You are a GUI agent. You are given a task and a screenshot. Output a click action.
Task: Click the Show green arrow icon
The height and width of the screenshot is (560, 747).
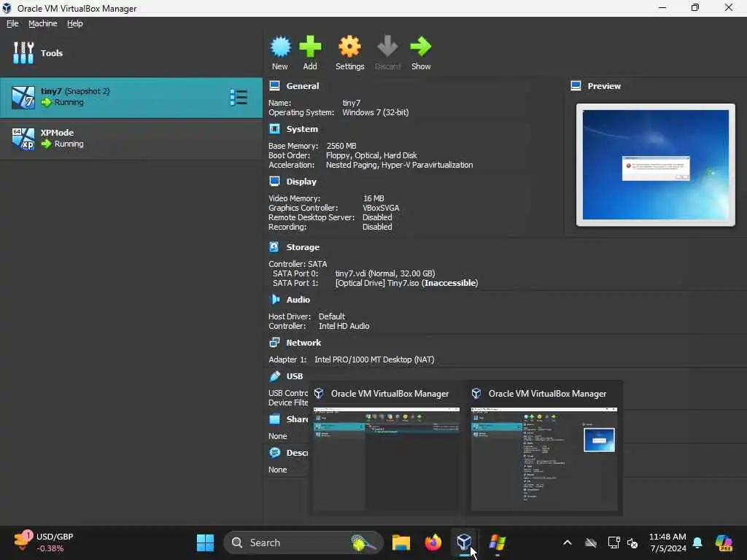click(421, 47)
